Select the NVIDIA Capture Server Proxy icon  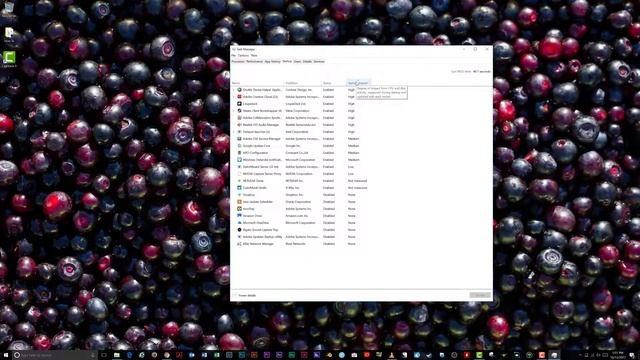pos(239,174)
